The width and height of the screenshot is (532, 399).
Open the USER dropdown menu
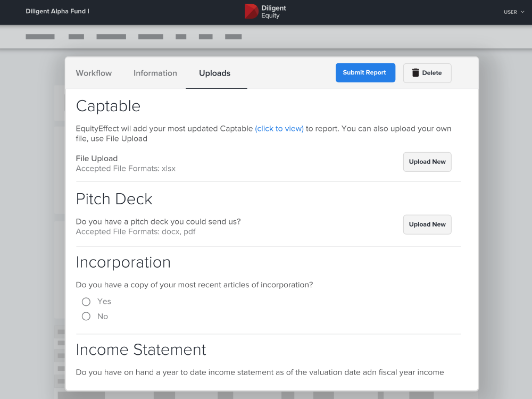(514, 12)
